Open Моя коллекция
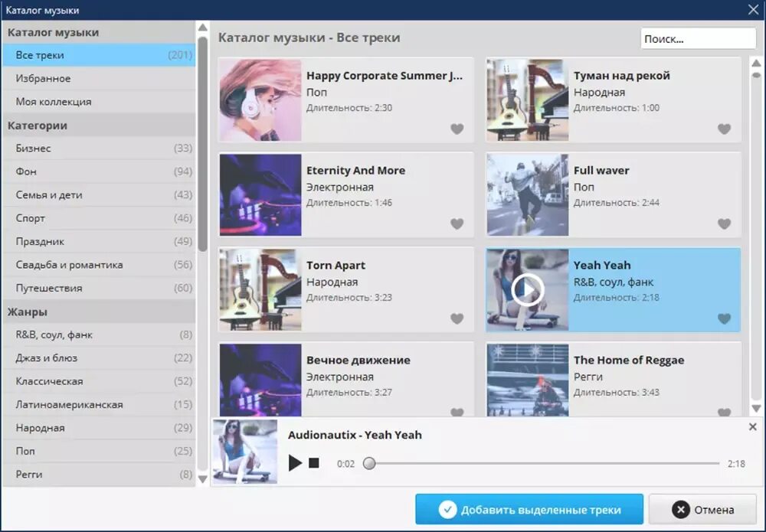 99,102
